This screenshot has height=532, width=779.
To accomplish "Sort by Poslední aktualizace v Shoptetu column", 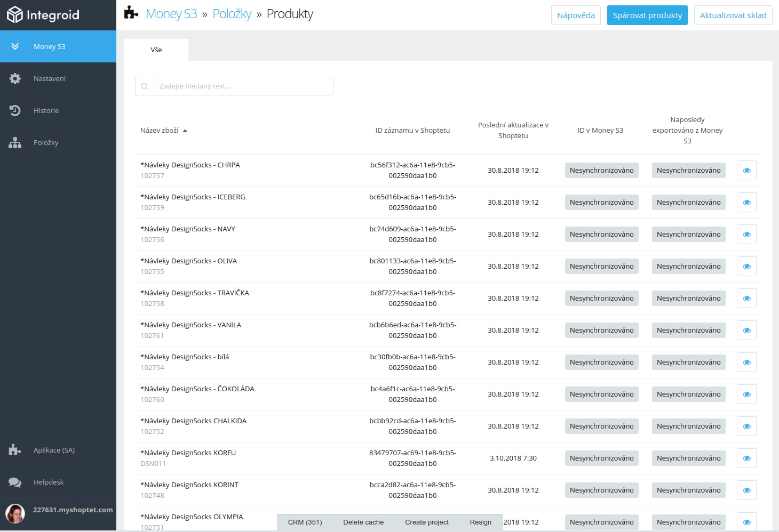I will coord(513,131).
